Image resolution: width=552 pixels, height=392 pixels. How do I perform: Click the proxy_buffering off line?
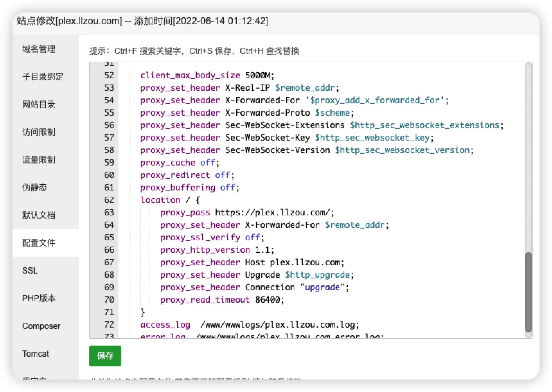(190, 187)
